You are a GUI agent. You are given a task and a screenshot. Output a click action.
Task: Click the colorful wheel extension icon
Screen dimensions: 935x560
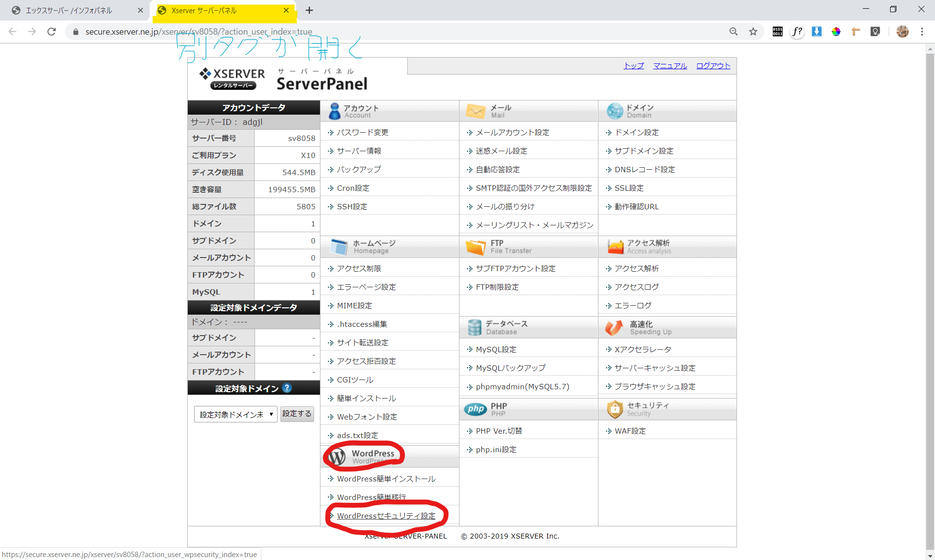(836, 32)
